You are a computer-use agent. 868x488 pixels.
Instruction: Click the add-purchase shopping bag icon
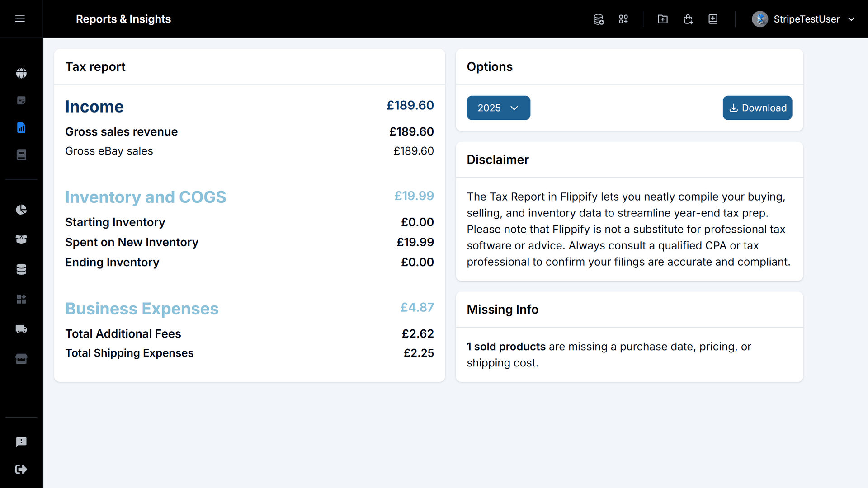688,19
